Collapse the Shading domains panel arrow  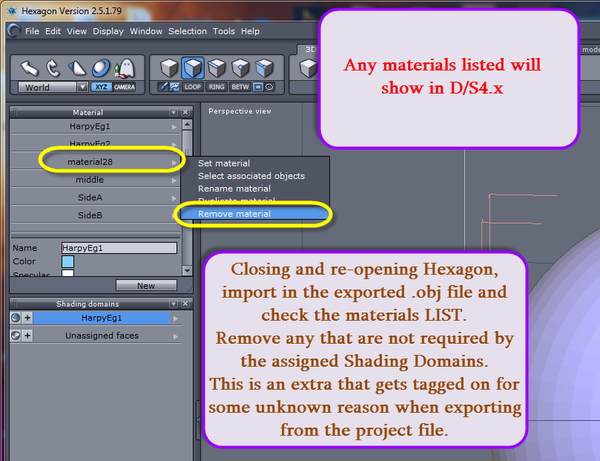tap(174, 304)
